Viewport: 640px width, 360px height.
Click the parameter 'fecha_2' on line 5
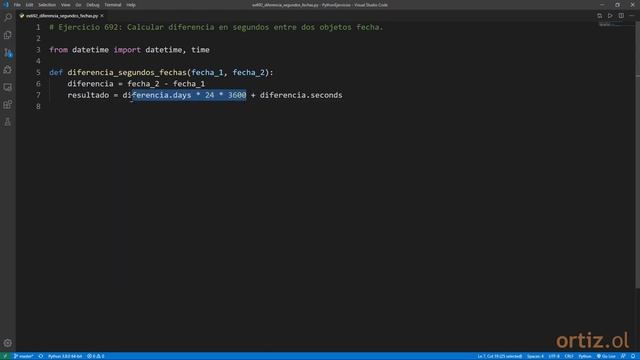249,73
